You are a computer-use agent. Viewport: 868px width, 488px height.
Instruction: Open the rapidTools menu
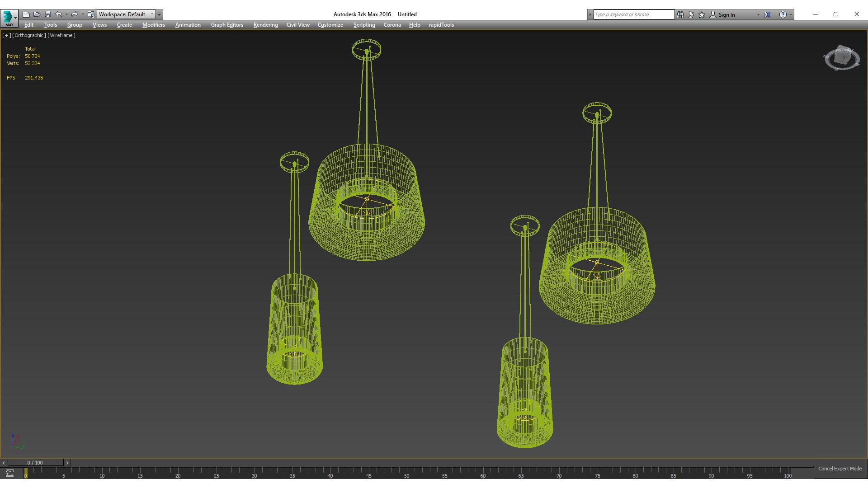[x=441, y=25]
